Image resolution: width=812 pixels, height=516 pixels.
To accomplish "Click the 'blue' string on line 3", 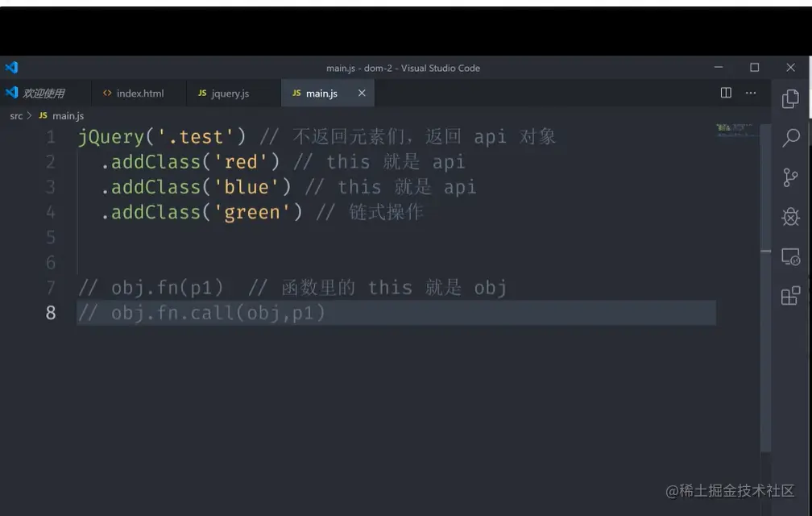I will point(246,187).
